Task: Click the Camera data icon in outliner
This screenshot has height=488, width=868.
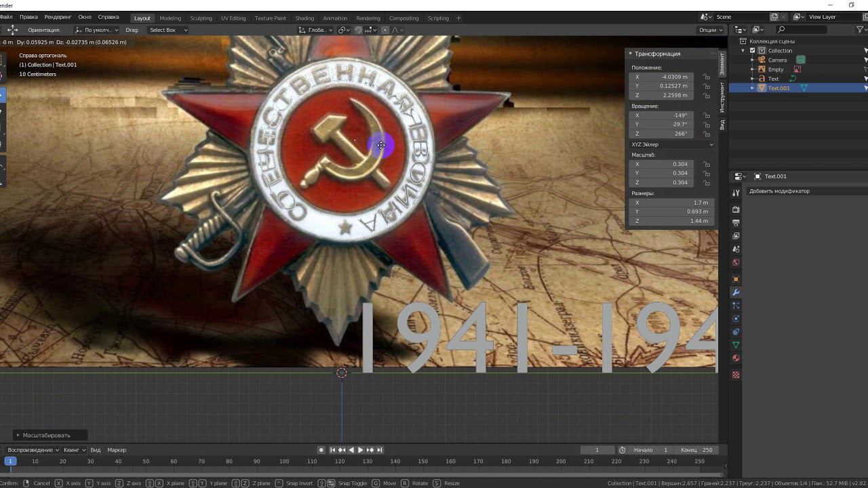Action: tap(801, 60)
